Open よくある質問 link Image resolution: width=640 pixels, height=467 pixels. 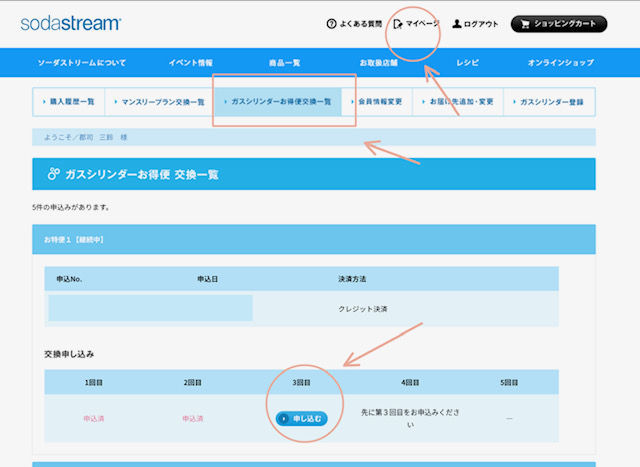(x=361, y=24)
